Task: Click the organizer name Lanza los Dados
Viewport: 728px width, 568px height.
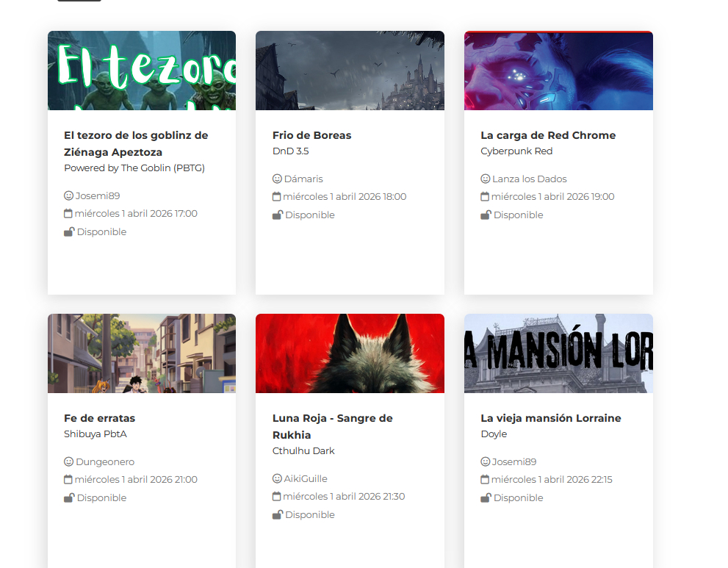Action: (x=529, y=179)
